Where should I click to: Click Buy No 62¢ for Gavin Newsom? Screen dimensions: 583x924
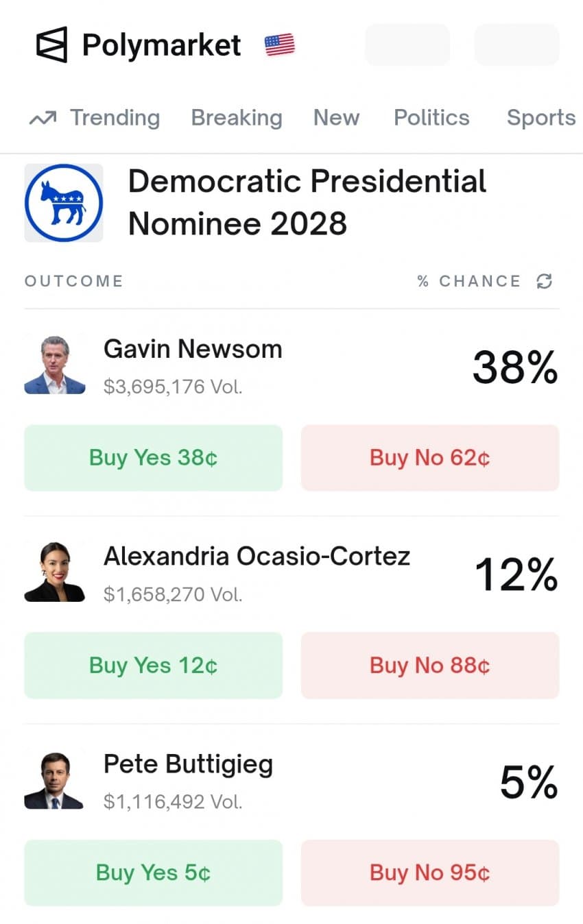[x=430, y=458]
